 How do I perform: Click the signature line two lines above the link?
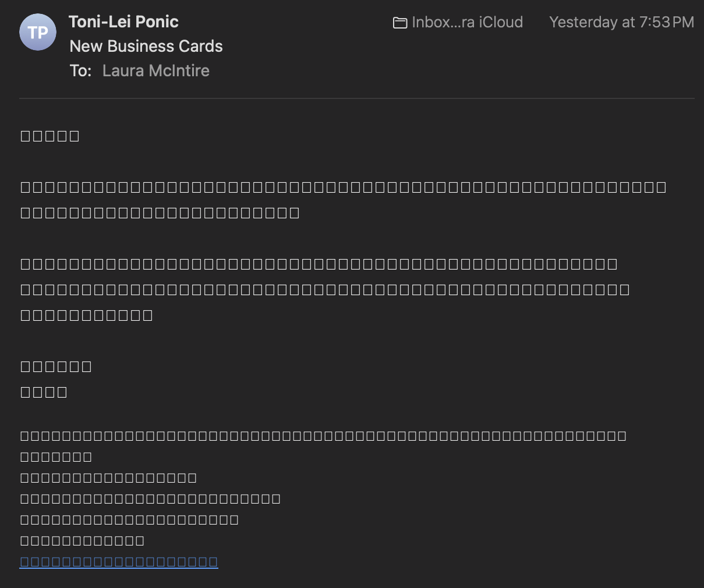click(x=129, y=519)
